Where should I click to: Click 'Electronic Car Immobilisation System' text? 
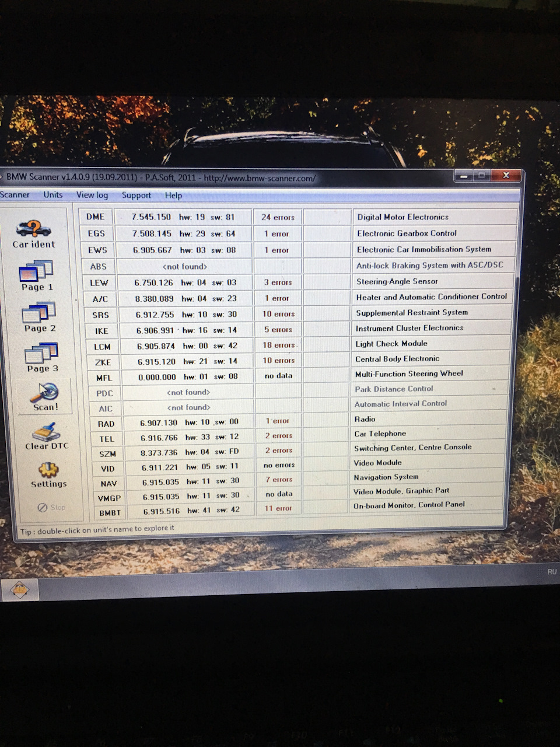[x=424, y=249]
